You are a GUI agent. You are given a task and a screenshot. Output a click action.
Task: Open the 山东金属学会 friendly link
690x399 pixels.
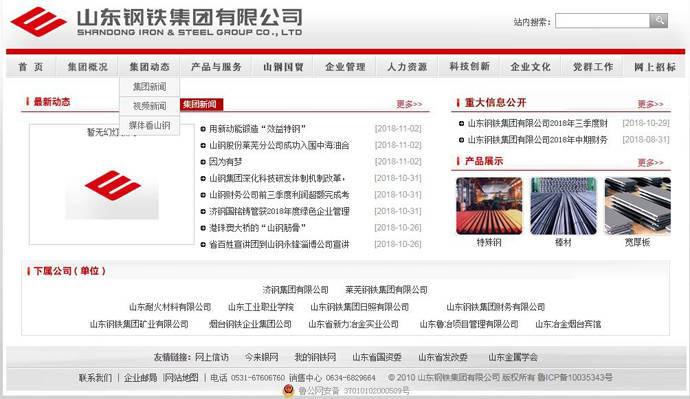513,357
